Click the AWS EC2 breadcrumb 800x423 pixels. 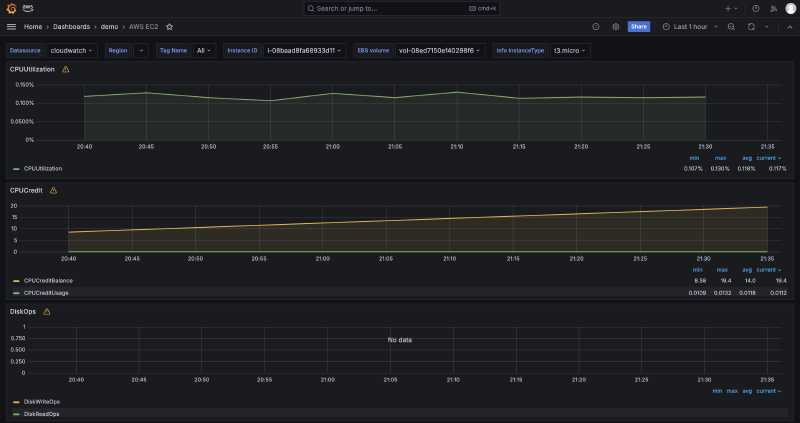point(143,27)
